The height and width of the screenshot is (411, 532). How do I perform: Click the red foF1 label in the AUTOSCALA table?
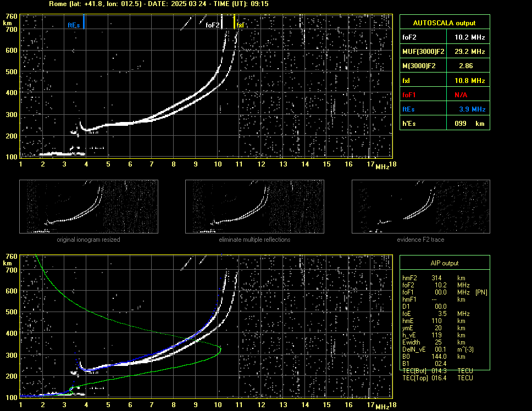409,95
